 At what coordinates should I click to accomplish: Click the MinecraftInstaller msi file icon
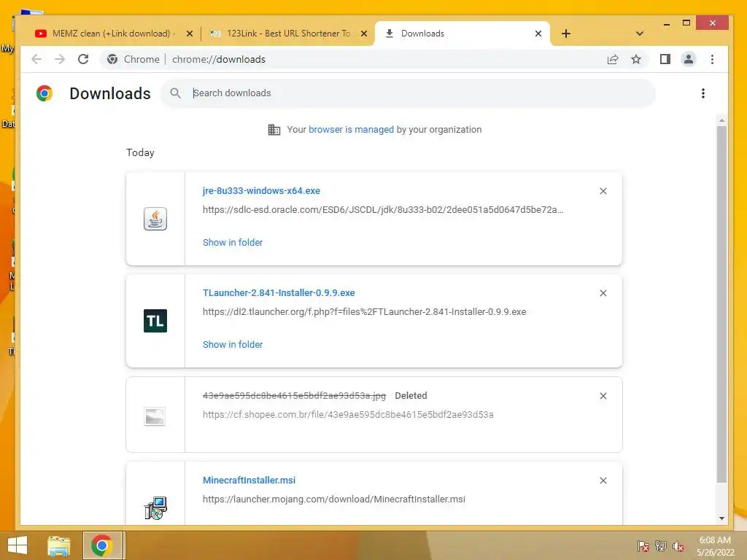[x=155, y=508]
